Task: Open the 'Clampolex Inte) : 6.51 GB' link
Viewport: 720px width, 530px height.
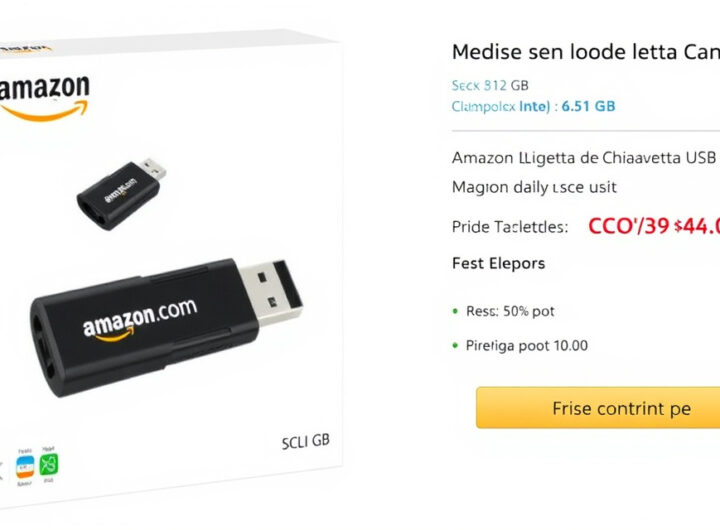Action: pyautogui.click(x=533, y=107)
